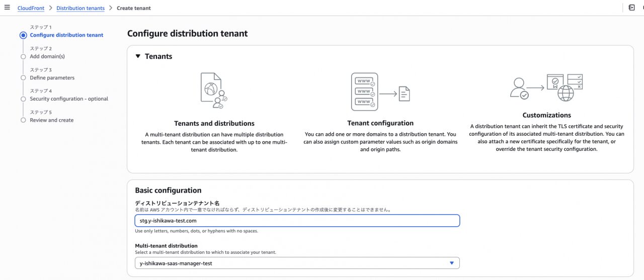Viewport: 644px width, 280px height.
Task: Collapse the Tenants section triangle
Action: tap(138, 56)
